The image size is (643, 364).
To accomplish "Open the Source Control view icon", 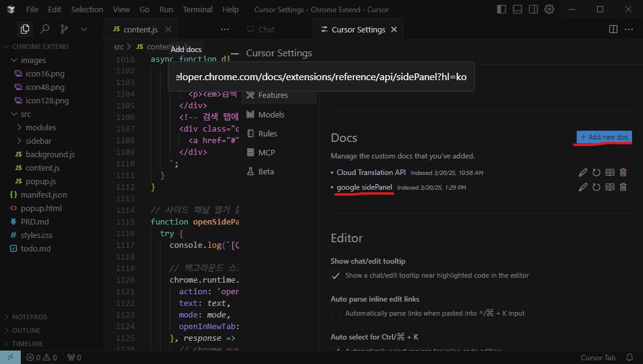I will tap(64, 29).
